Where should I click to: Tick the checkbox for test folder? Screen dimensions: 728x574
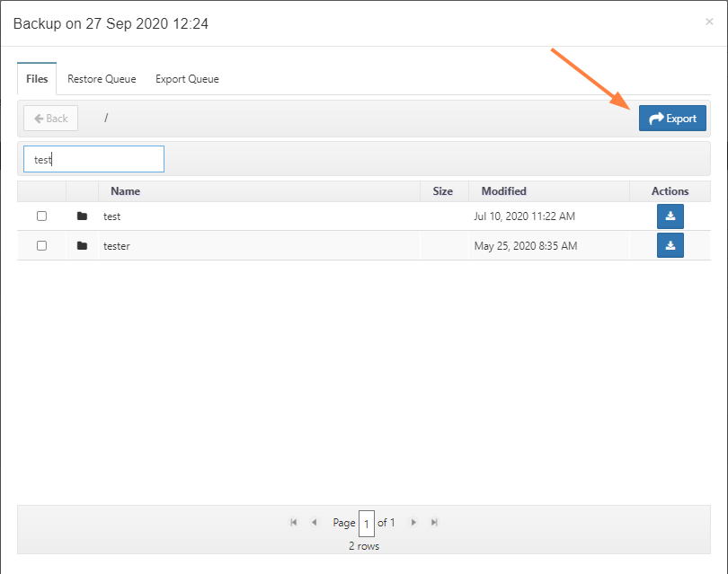tap(41, 216)
